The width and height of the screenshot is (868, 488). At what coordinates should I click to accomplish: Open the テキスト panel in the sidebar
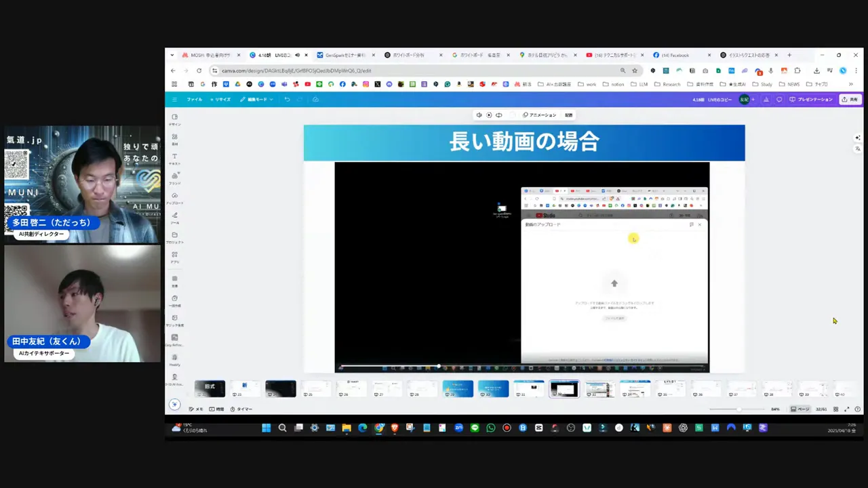pos(175,159)
